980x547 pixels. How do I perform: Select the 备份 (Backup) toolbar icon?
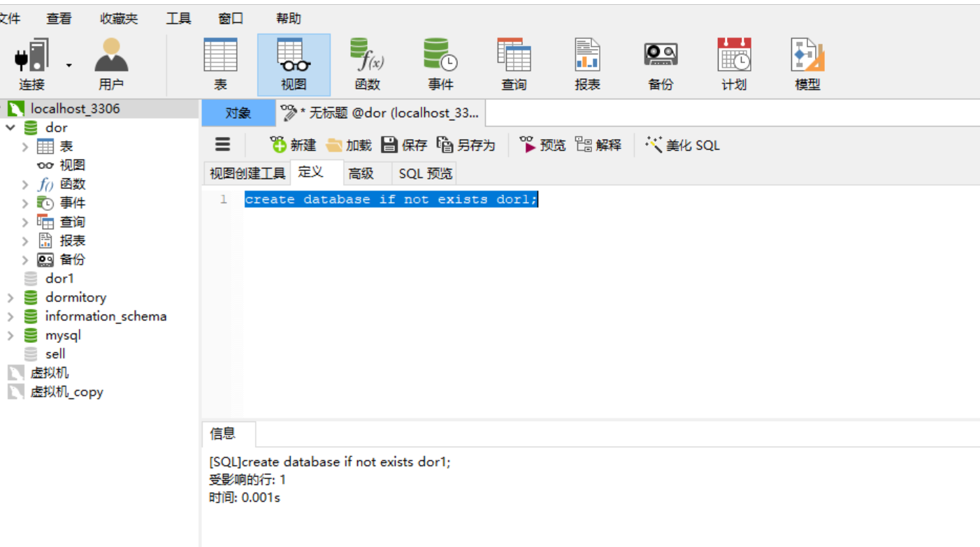pyautogui.click(x=660, y=64)
